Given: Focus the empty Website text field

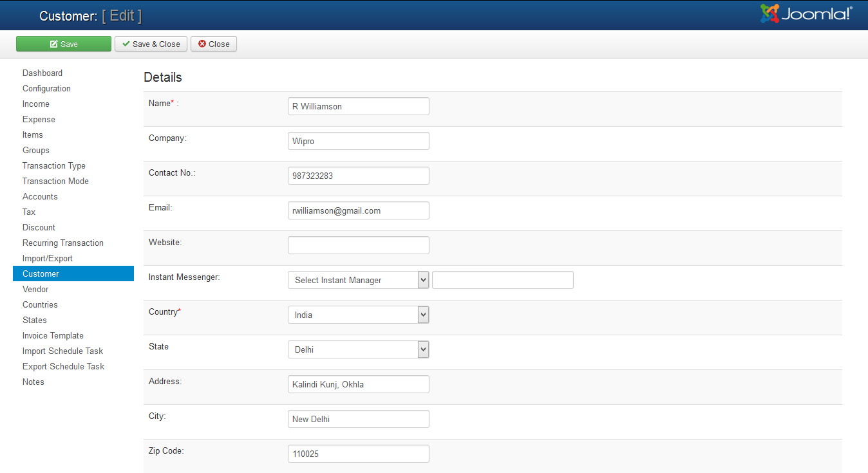Looking at the screenshot, I should coord(358,245).
